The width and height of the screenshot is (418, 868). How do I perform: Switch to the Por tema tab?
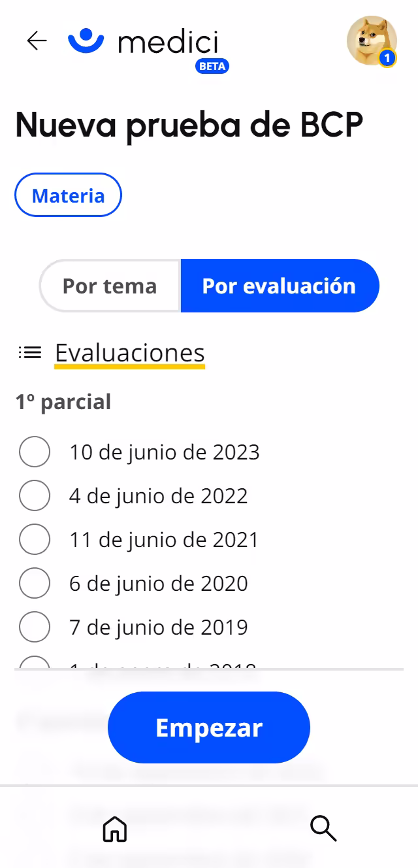(x=108, y=286)
